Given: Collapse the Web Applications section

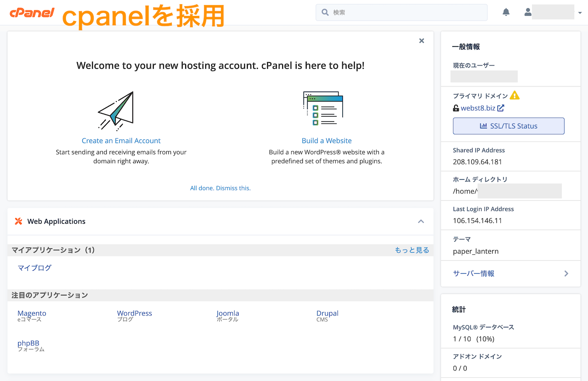Looking at the screenshot, I should pos(421,221).
